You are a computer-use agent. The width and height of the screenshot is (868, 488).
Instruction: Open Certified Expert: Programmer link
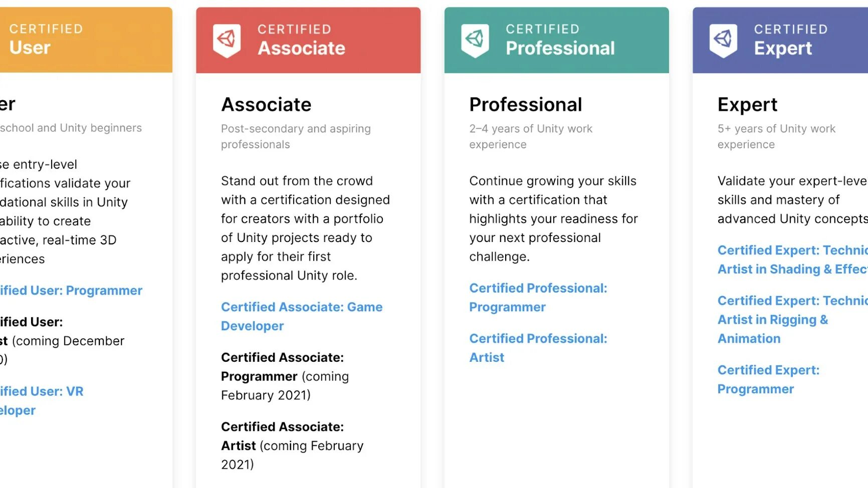pyautogui.click(x=768, y=379)
